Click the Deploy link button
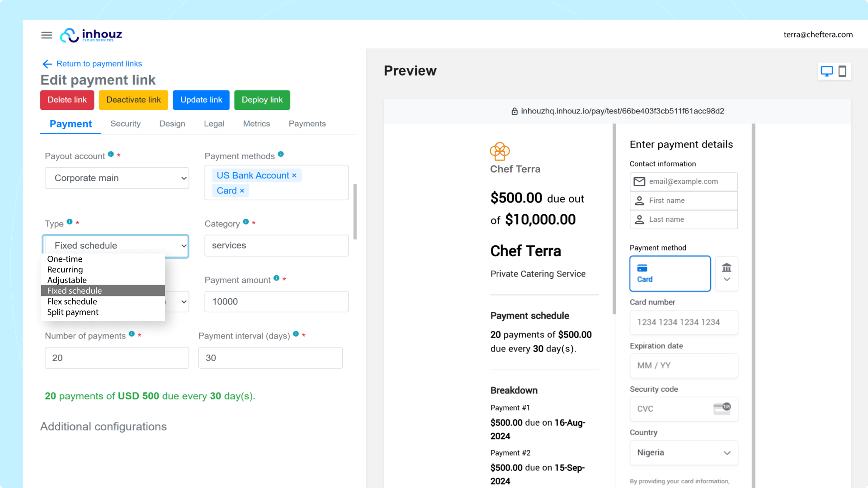 pyautogui.click(x=262, y=100)
